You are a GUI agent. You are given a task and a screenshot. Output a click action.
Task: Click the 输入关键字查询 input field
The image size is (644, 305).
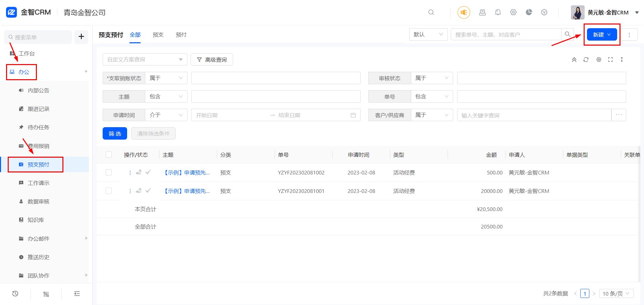[534, 115]
